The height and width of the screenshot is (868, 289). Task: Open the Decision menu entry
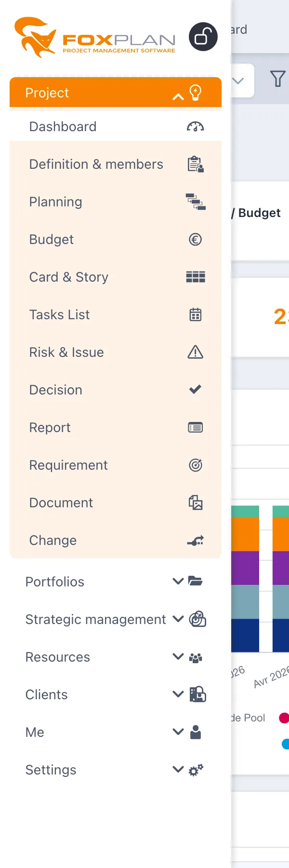(116, 390)
